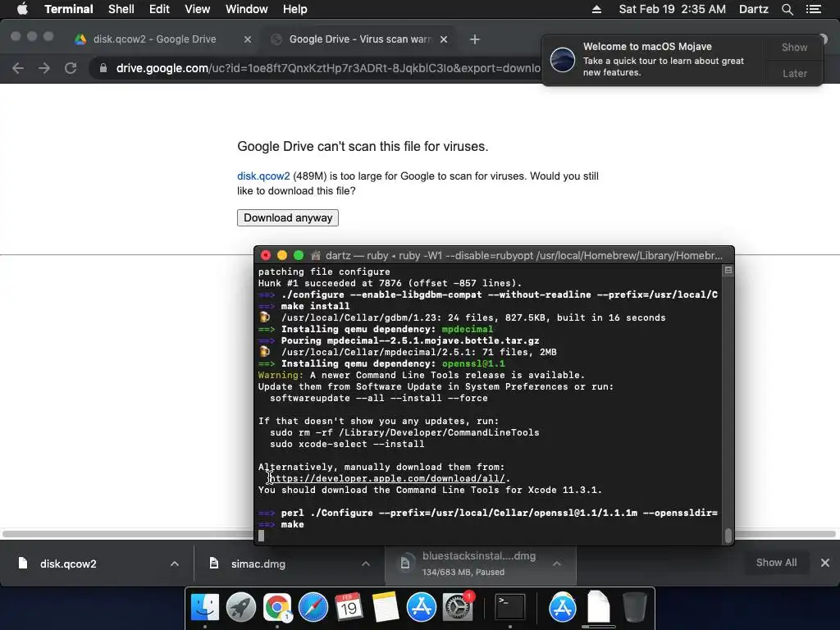The width and height of the screenshot is (840, 630).
Task: Open Terminal from the Dock
Action: point(509,608)
